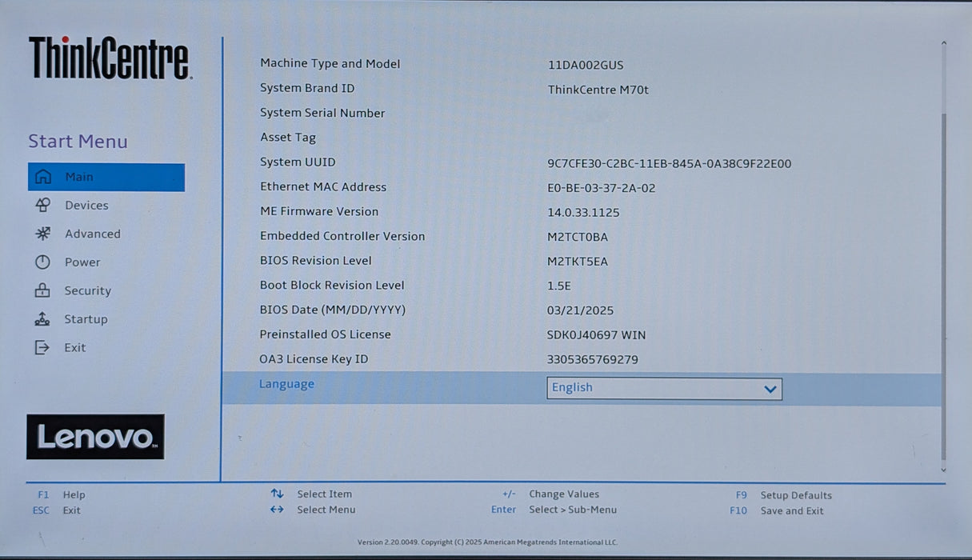Click the BIOS Revision Level M2TKT5EA

coord(578,262)
